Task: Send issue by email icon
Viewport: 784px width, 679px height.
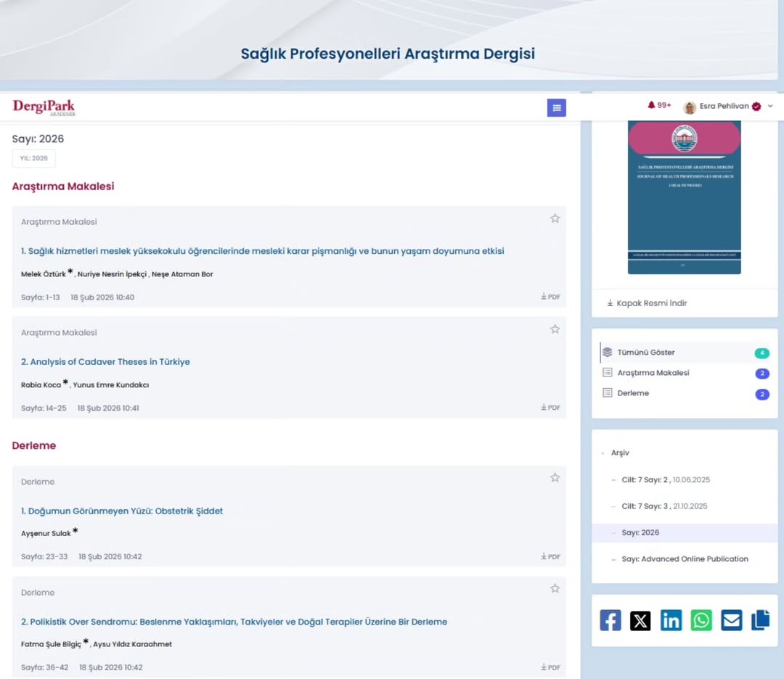Action: (731, 620)
